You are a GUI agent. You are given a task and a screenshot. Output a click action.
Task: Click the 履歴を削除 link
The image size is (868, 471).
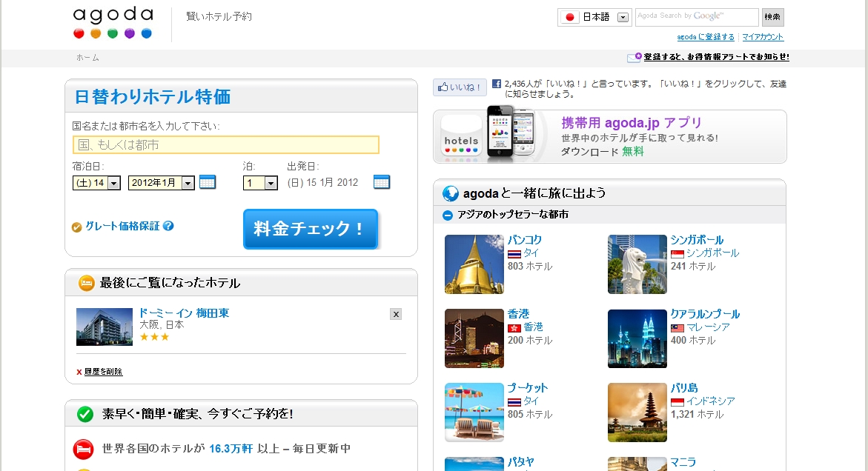tap(103, 372)
